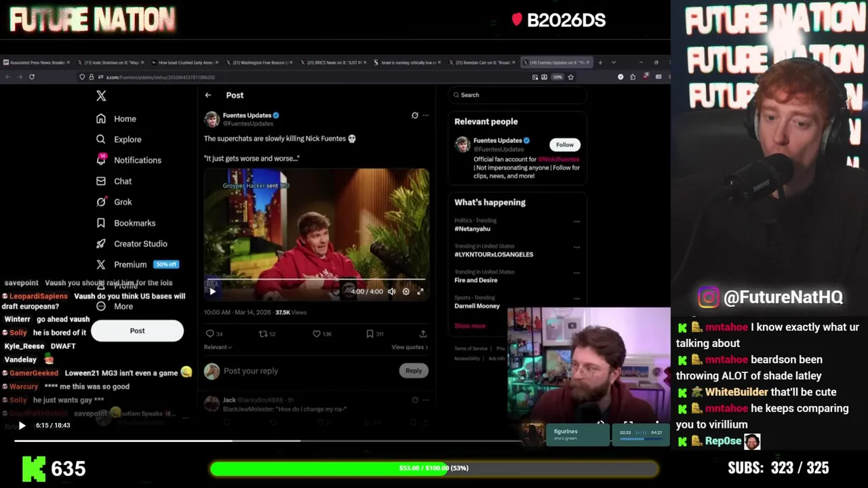Viewport: 868px width, 488px height.
Task: Open Grok in X sidebar
Action: (x=114, y=202)
